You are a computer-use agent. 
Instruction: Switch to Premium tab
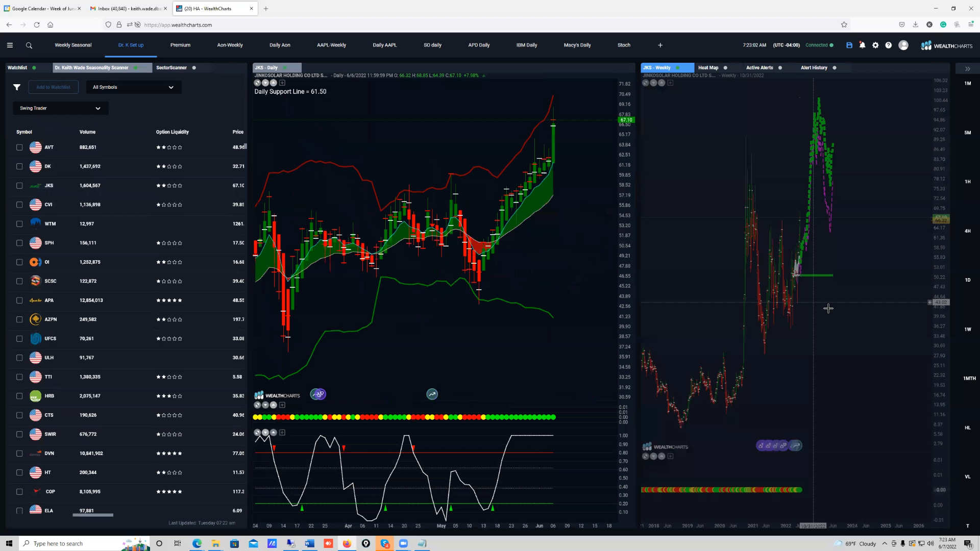pyautogui.click(x=180, y=45)
